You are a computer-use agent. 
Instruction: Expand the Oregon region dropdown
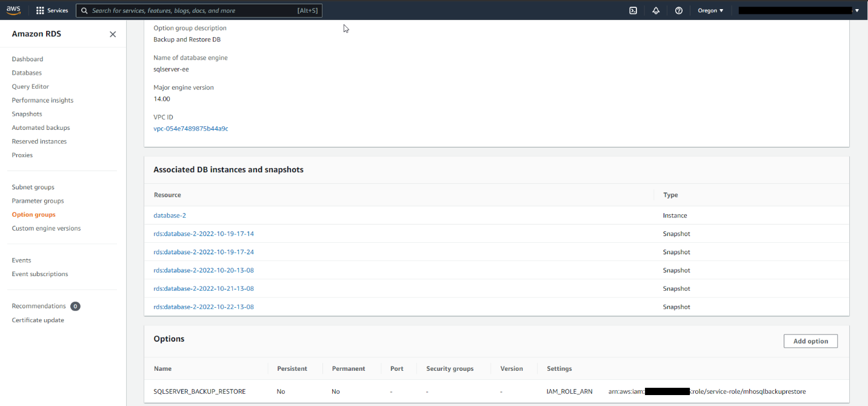[x=710, y=10]
